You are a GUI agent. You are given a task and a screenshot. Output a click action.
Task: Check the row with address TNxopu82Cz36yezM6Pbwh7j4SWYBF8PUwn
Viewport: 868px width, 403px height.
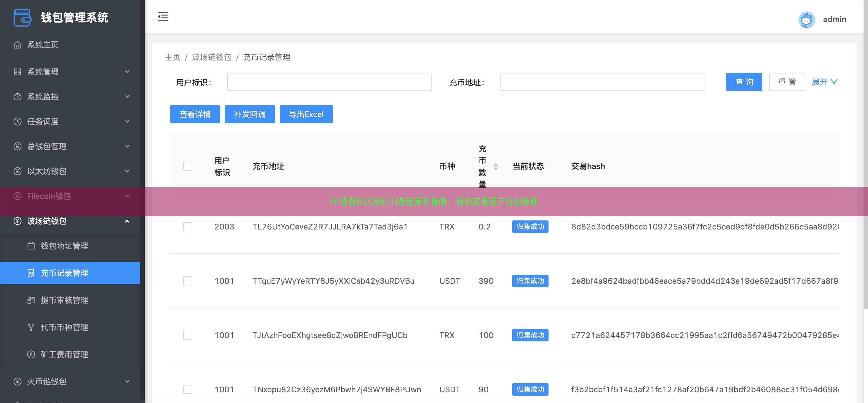click(188, 389)
